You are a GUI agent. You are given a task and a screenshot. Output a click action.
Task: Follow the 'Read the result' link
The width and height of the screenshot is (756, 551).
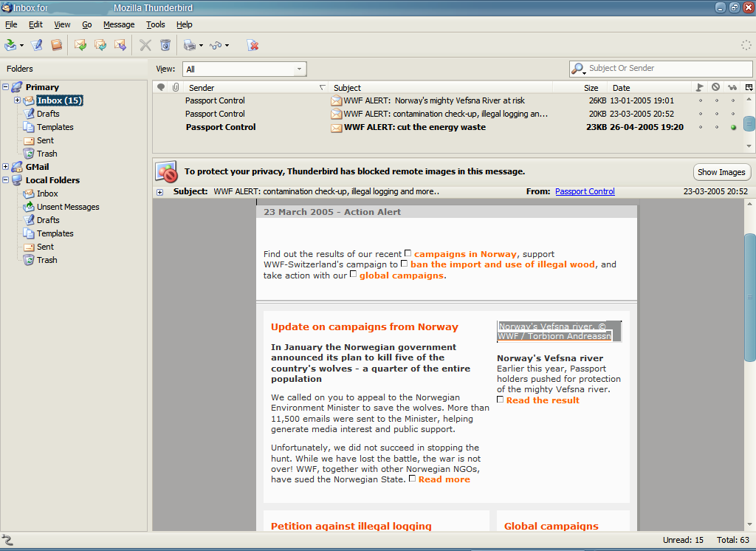543,400
